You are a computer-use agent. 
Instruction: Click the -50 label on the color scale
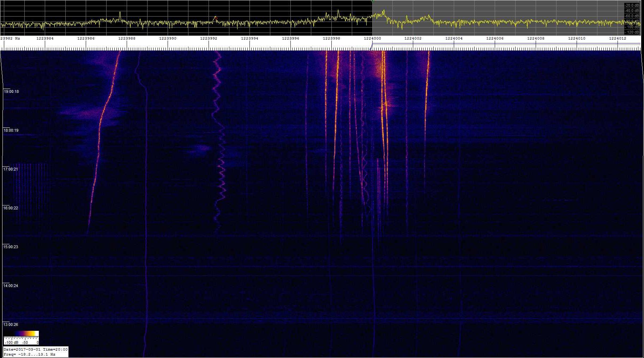pos(25,342)
